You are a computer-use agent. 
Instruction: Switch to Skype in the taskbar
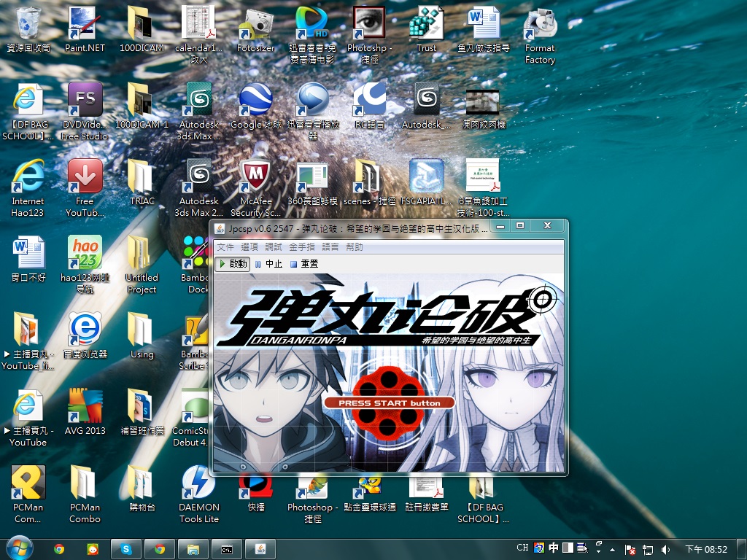click(125, 549)
